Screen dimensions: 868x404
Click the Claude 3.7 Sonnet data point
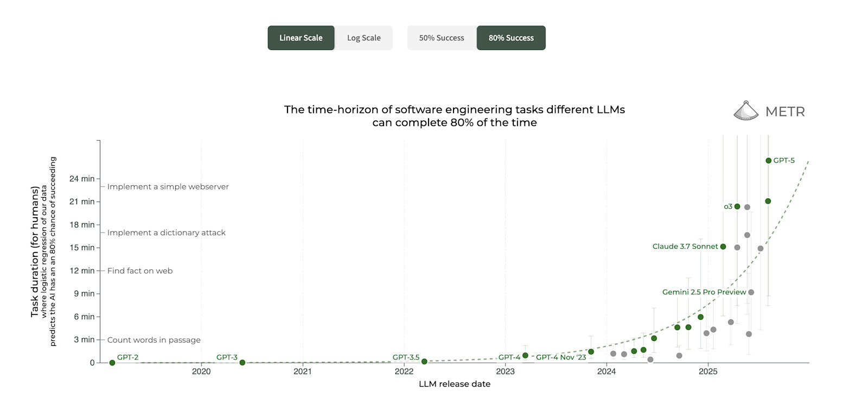[x=723, y=247]
